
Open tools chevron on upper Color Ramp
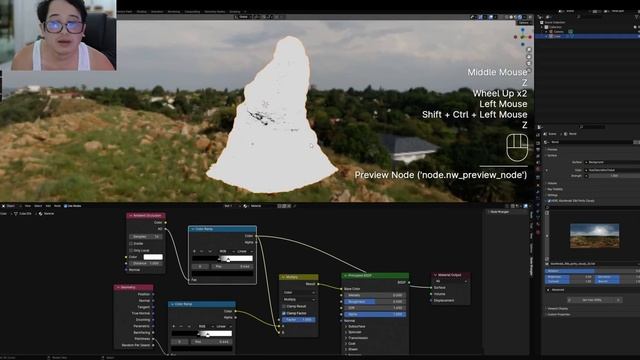[210, 251]
